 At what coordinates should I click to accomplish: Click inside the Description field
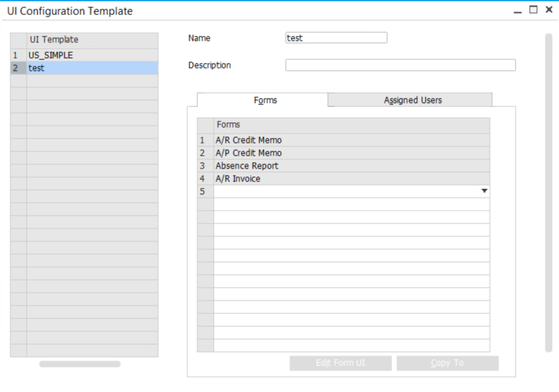point(400,65)
